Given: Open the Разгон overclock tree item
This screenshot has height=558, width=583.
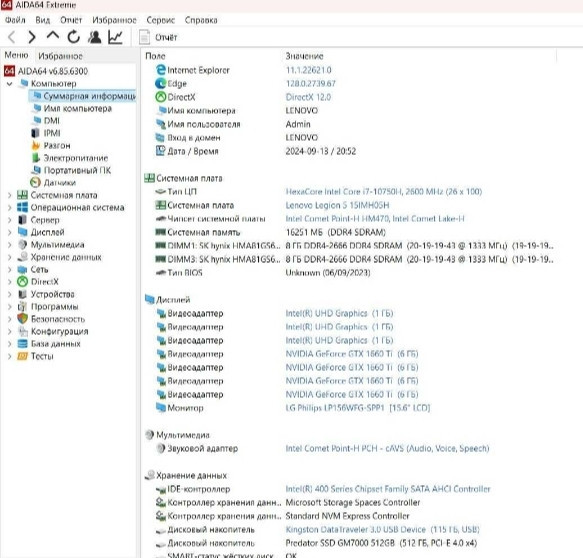Looking at the screenshot, I should [x=51, y=145].
